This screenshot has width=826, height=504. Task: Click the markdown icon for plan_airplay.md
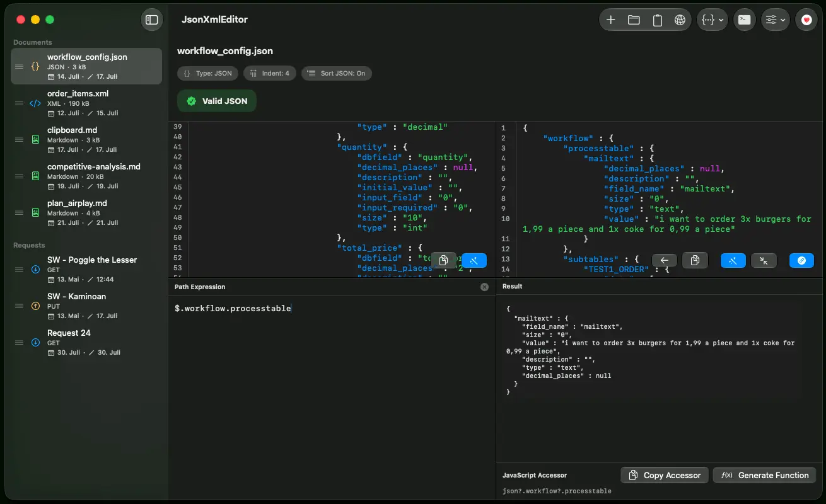click(x=35, y=212)
